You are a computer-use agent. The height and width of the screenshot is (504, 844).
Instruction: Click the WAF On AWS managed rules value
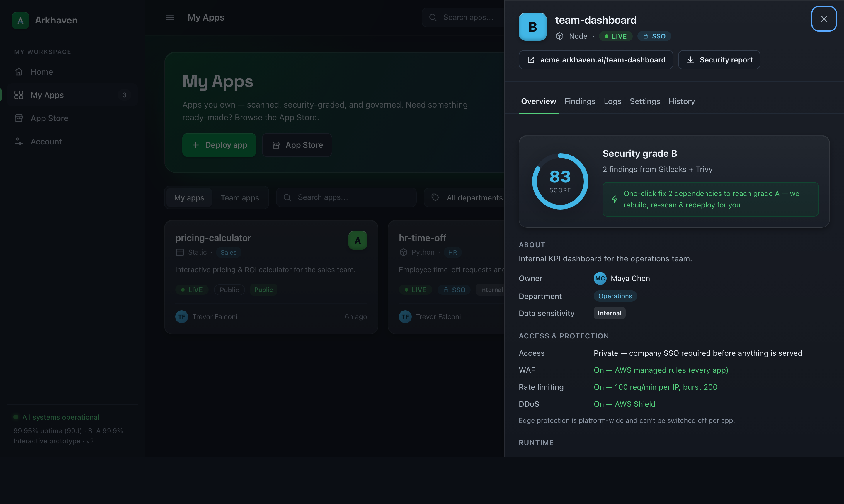point(661,370)
